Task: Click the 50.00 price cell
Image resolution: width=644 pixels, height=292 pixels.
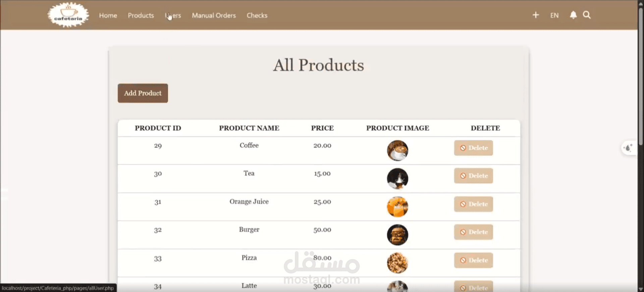Action: coord(322,230)
